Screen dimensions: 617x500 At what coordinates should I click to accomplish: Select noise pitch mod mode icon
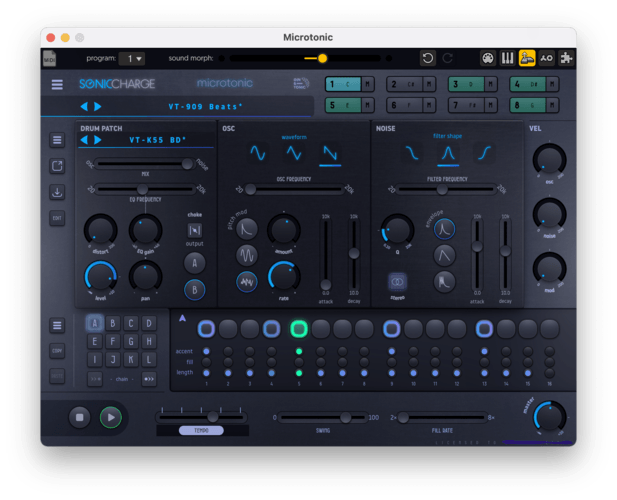[x=247, y=282]
